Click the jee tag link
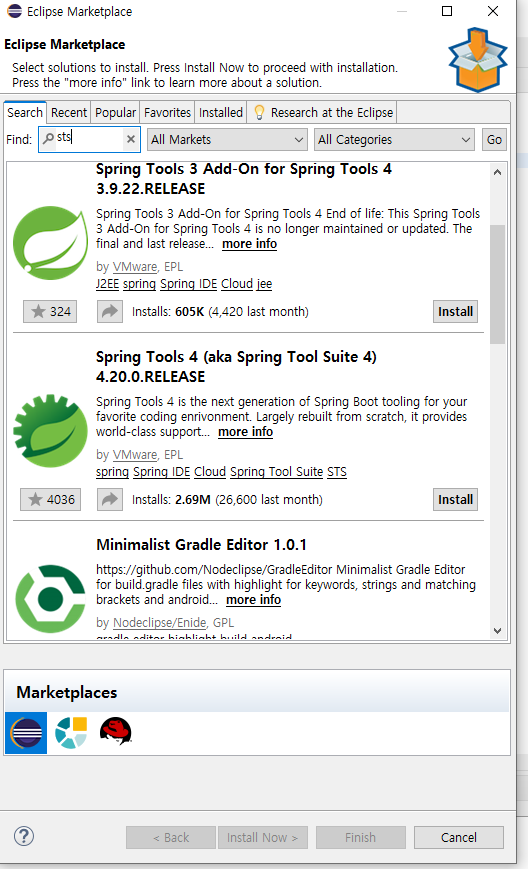528x869 pixels. (x=264, y=284)
